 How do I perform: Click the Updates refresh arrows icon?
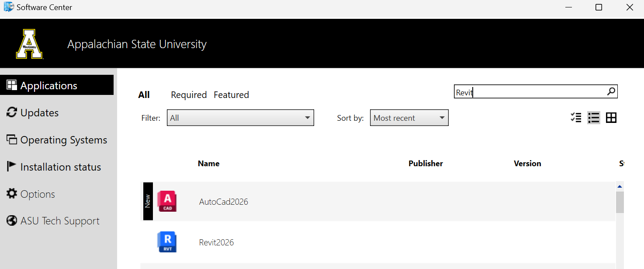tap(12, 112)
